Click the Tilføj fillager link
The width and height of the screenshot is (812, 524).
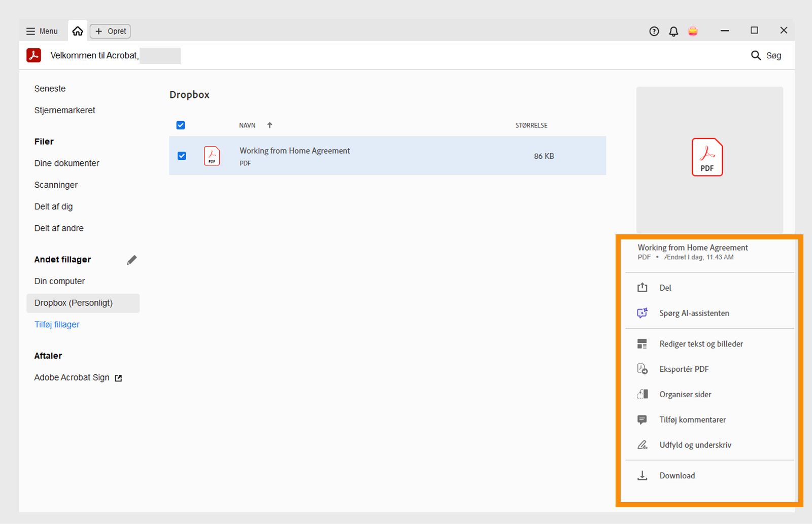57,325
